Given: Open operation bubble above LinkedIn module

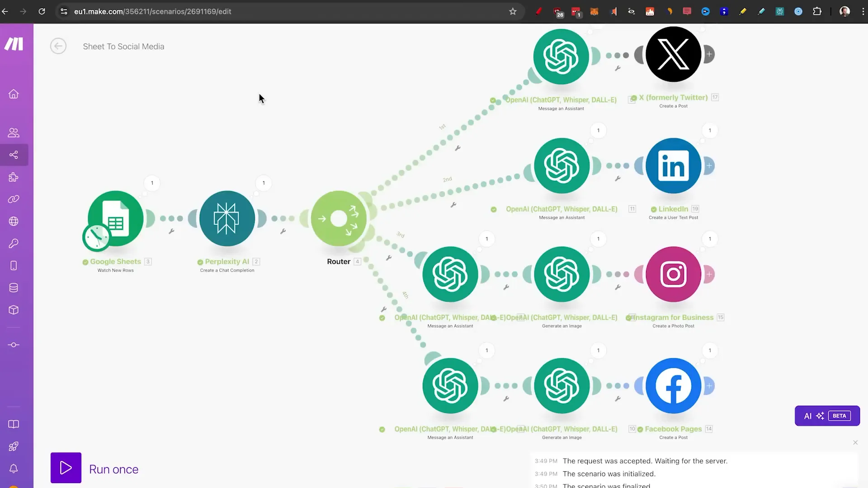Looking at the screenshot, I should click(710, 131).
